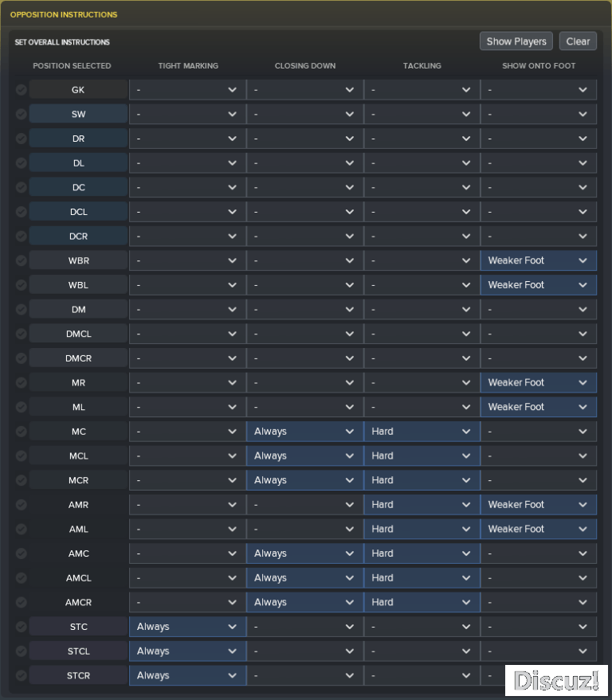612x700 pixels.
Task: Select the DCR position button
Action: pos(78,237)
